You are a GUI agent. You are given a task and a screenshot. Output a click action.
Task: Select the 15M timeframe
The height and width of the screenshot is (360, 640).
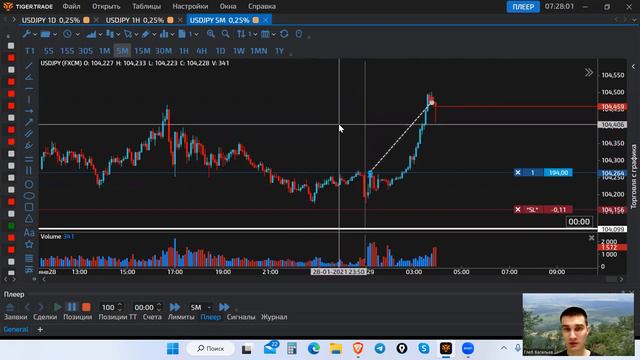pyautogui.click(x=142, y=51)
